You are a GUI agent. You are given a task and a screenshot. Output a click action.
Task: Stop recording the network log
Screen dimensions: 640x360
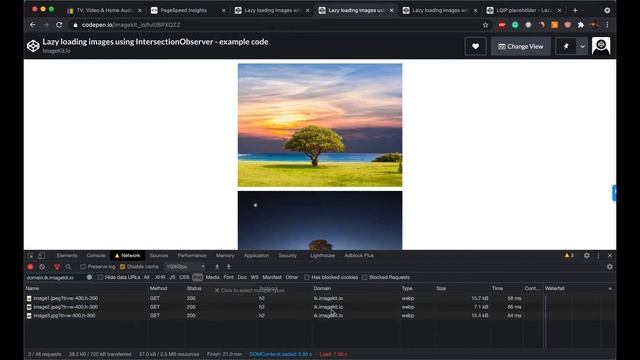coord(30,267)
